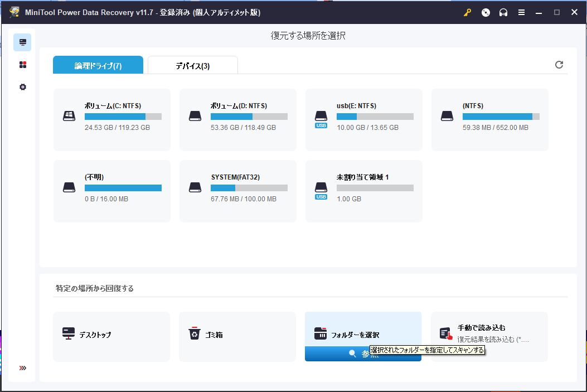Screen dimensions: 587x392
Task: Click the 652.00 MB (NTFS) drive icon
Action: coord(447,116)
